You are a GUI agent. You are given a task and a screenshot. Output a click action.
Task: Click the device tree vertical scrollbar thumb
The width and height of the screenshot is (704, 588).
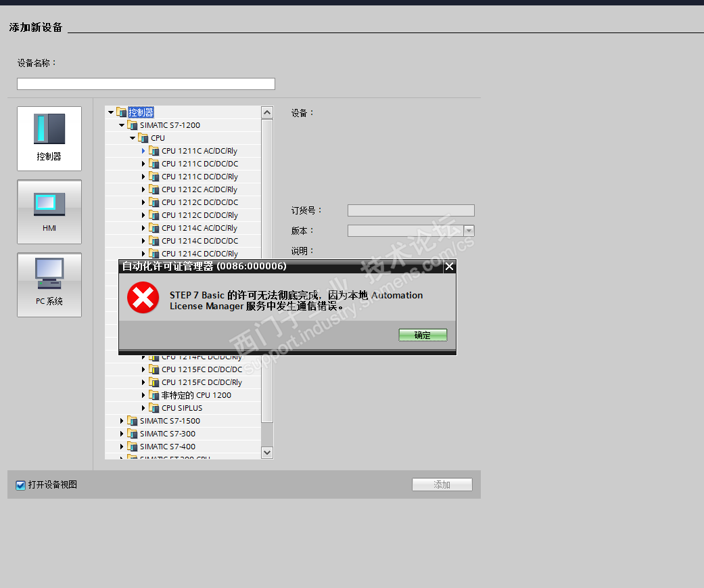click(x=267, y=271)
